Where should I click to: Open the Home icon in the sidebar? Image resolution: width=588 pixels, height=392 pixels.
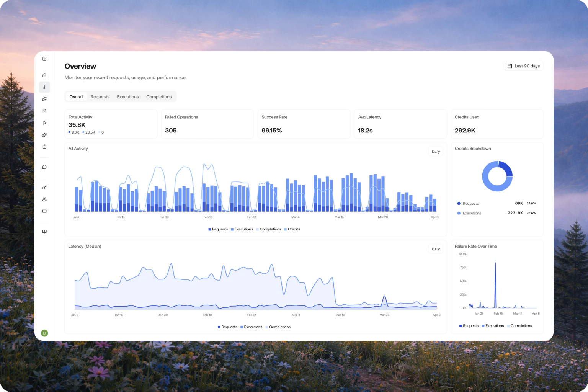44,75
